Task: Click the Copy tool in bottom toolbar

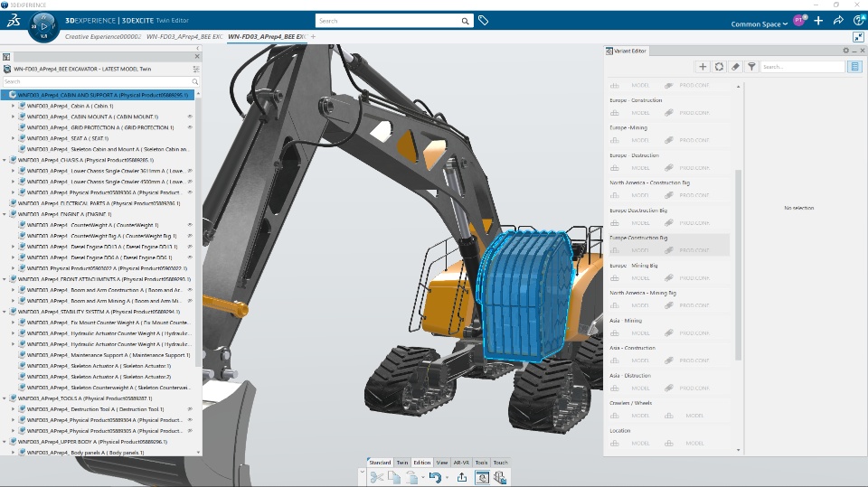Action: click(394, 477)
